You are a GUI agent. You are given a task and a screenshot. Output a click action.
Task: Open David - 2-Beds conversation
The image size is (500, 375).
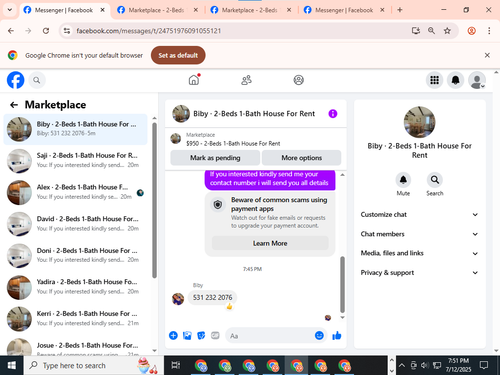point(75,224)
